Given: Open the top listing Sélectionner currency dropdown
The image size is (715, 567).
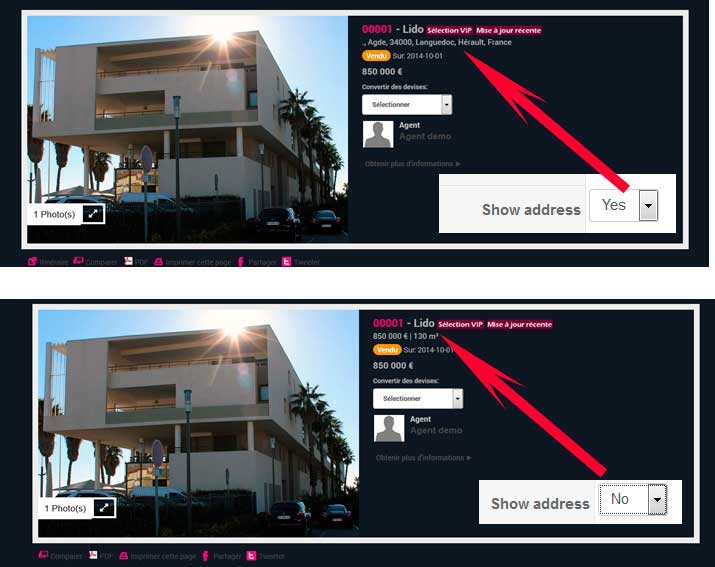Looking at the screenshot, I should point(407,104).
